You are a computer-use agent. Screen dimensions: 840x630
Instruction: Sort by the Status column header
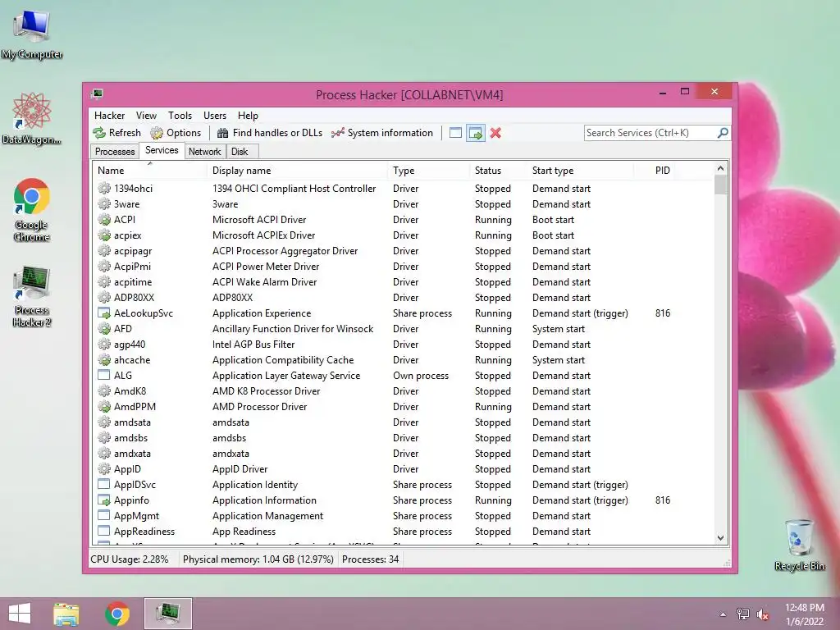click(x=498, y=171)
